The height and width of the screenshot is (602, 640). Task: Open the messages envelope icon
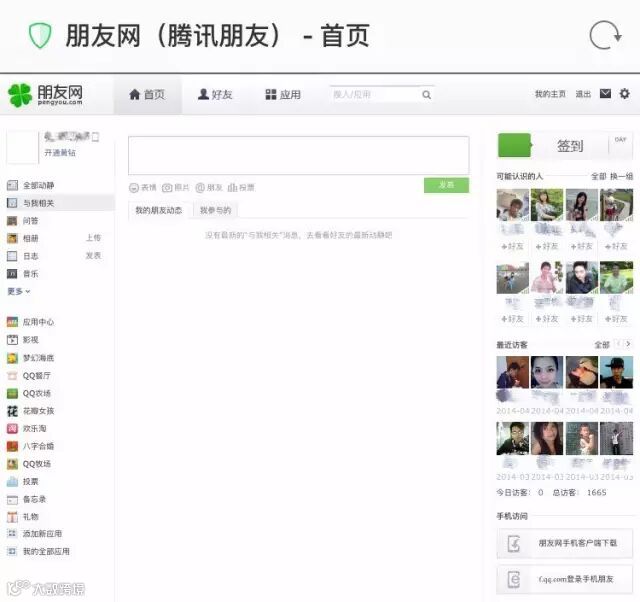pos(605,94)
